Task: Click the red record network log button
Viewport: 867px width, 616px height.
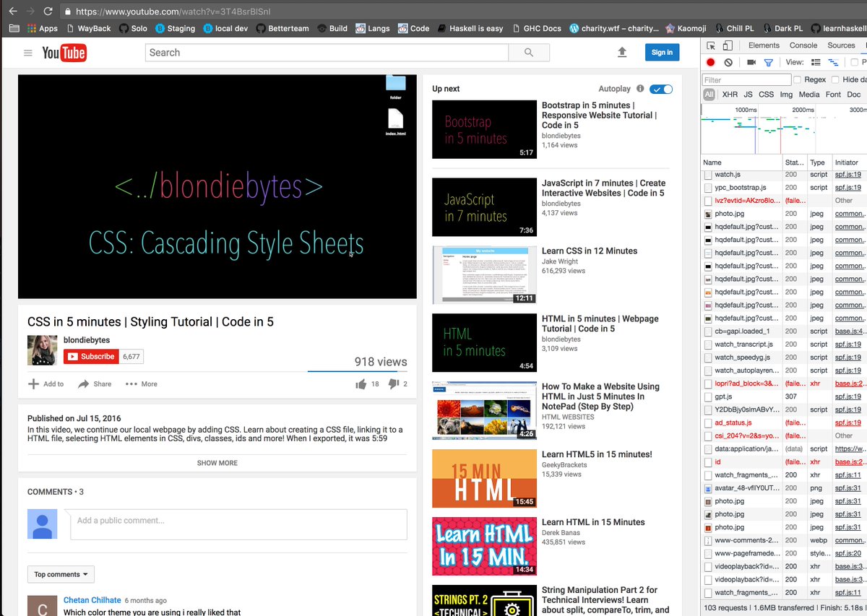Action: (711, 63)
